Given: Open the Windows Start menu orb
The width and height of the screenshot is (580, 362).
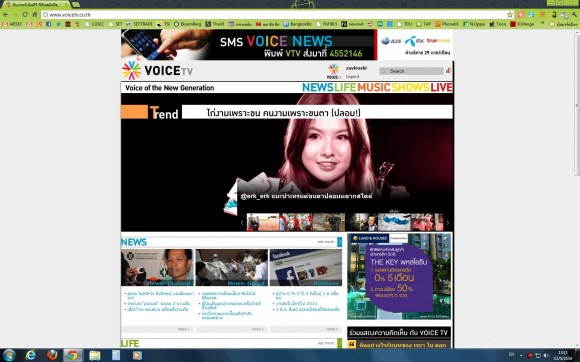Looking at the screenshot, I should point(8,355).
